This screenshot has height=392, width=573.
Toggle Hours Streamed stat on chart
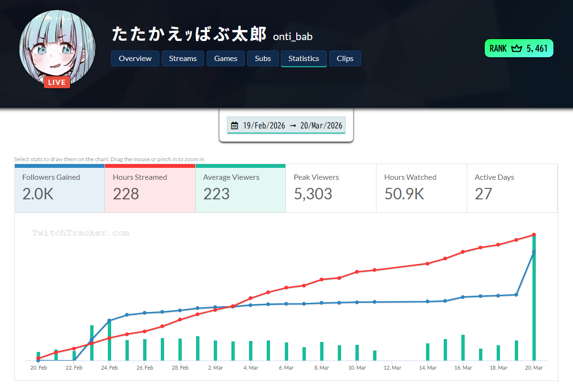pos(150,188)
